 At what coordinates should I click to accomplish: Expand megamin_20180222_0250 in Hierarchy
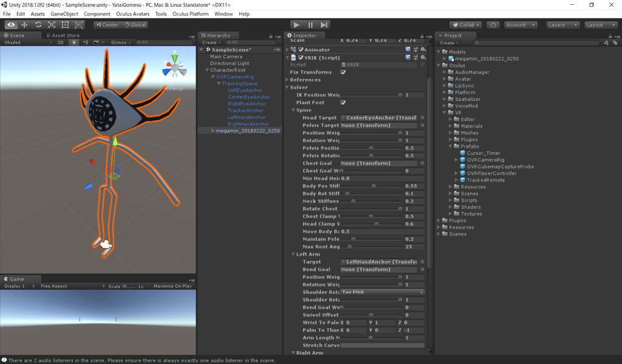[x=213, y=130]
